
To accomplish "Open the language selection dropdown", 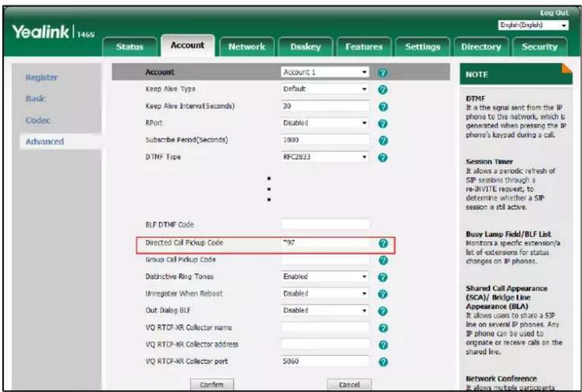I will (x=533, y=25).
